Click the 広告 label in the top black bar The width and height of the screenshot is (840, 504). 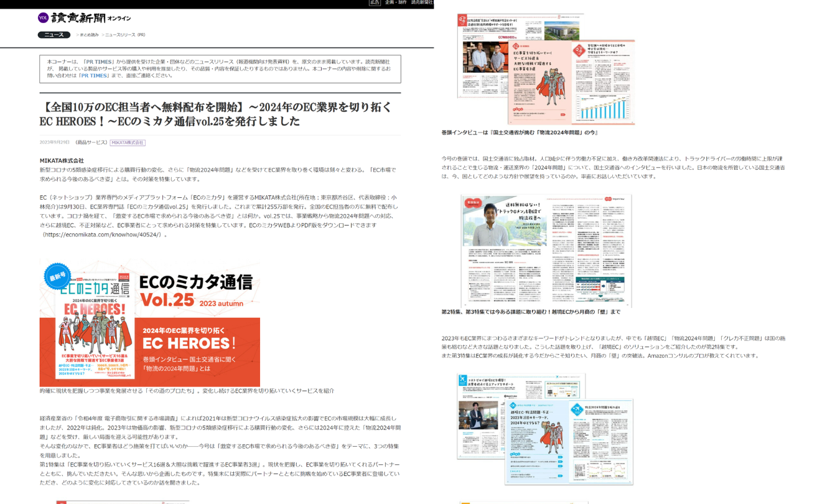(x=375, y=2)
